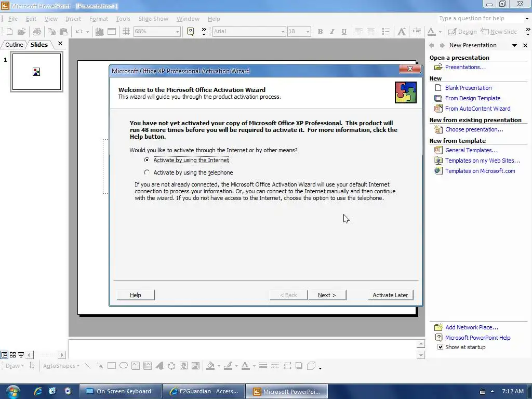This screenshot has width=532, height=399.
Task: Click the Insert WordArt icon
Action: (x=159, y=365)
